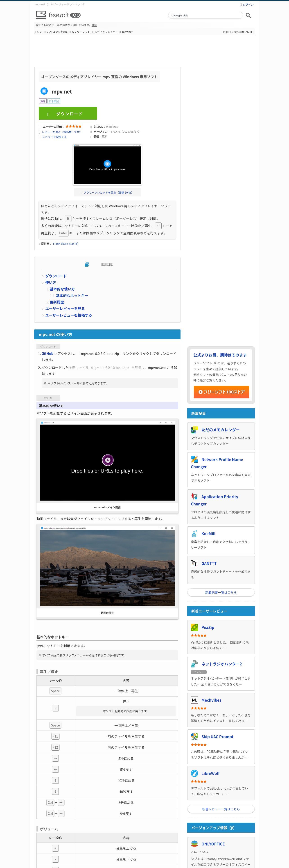289x868 pixels.
Task: Click the book icon in contents box
Action: [87, 265]
